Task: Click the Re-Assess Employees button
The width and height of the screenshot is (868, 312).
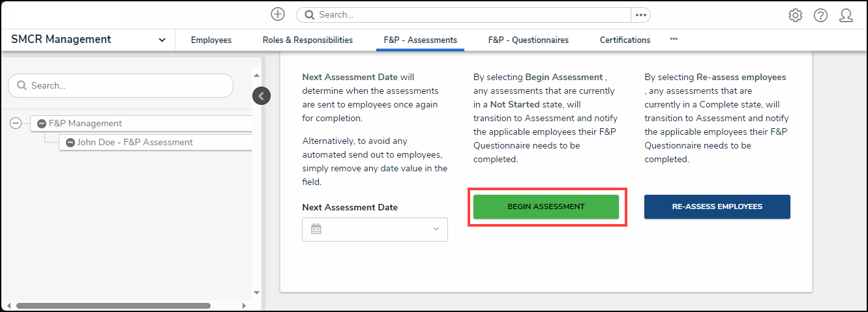Action: click(717, 206)
